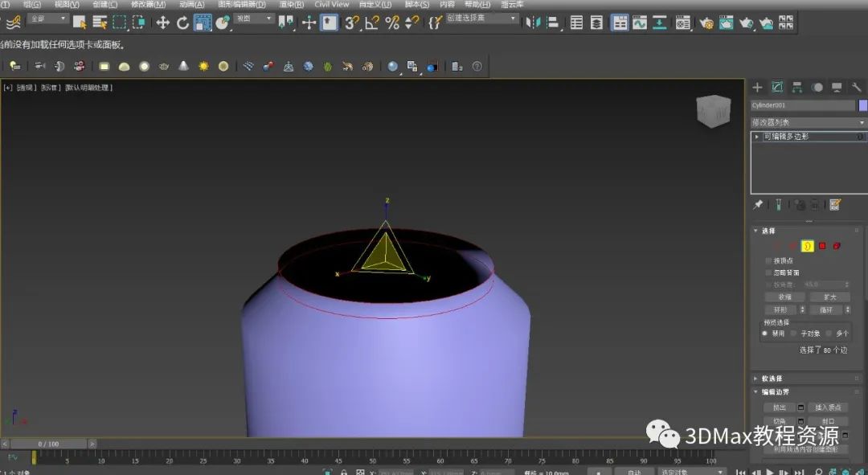Image resolution: width=868 pixels, height=475 pixels.
Task: Toggle the 忽略背面 checkbox
Action: [x=768, y=272]
